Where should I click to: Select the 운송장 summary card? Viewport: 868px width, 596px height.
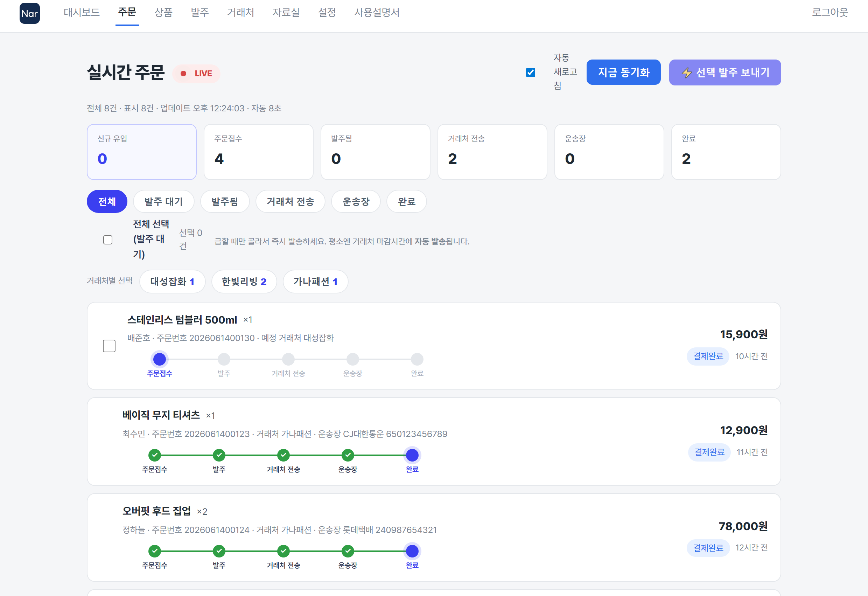tap(609, 152)
